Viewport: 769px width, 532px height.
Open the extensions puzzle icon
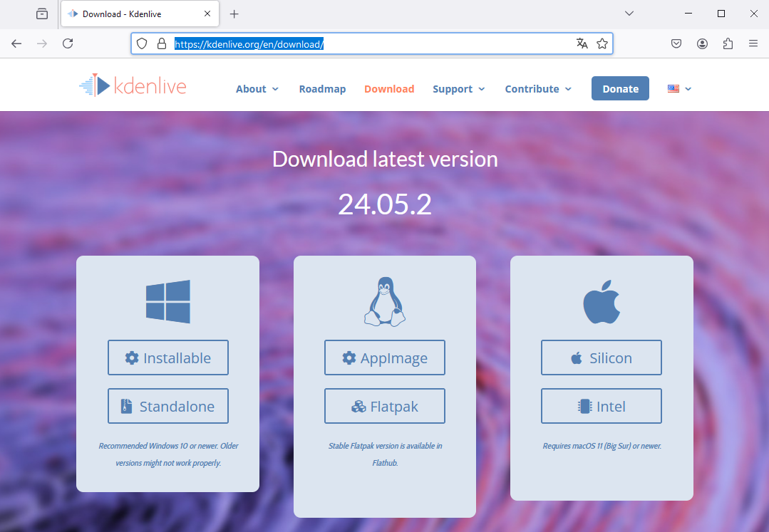[728, 43]
